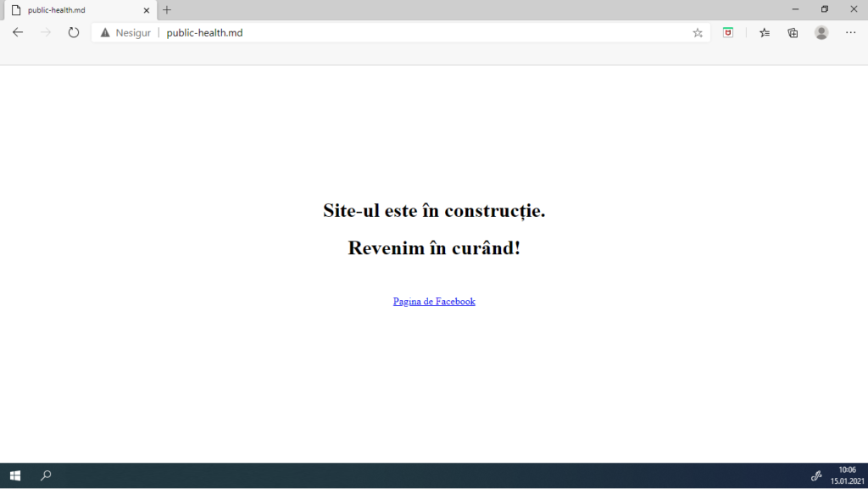This screenshot has width=868, height=489.
Task: Open the Windows Start menu
Action: (14, 475)
